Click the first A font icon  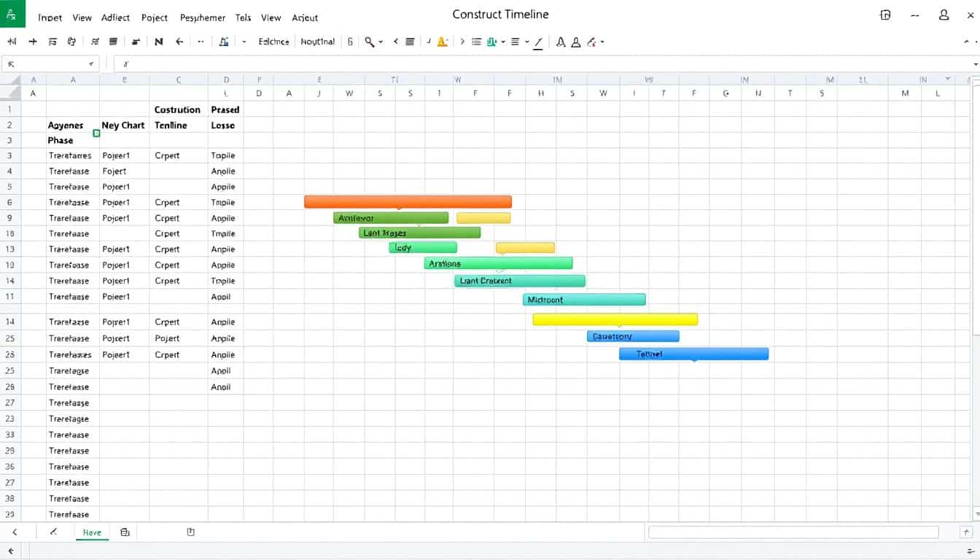(x=561, y=42)
